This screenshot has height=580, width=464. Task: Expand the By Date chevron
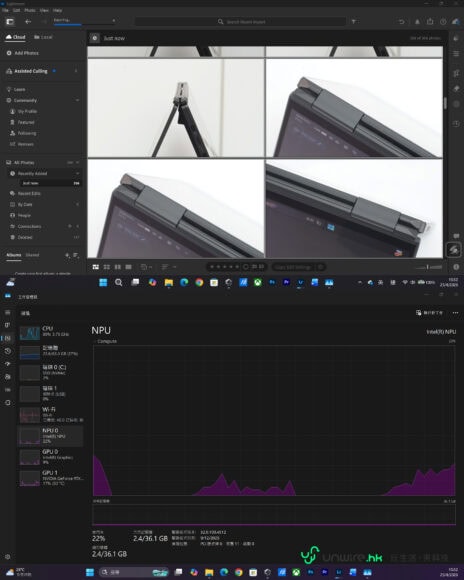click(77, 204)
